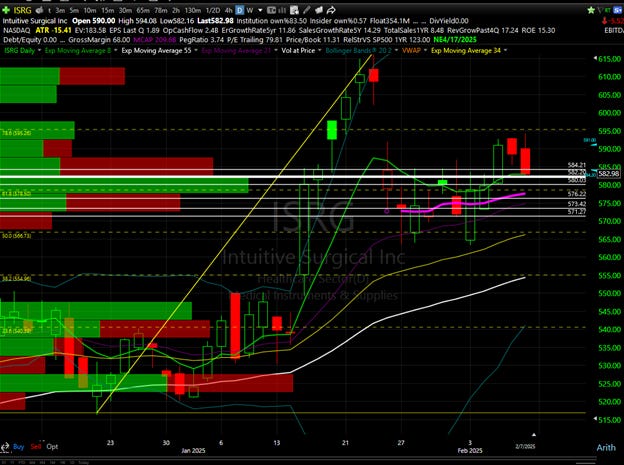Open Exp Moving Average 21 dropdown

pyautogui.click(x=275, y=51)
